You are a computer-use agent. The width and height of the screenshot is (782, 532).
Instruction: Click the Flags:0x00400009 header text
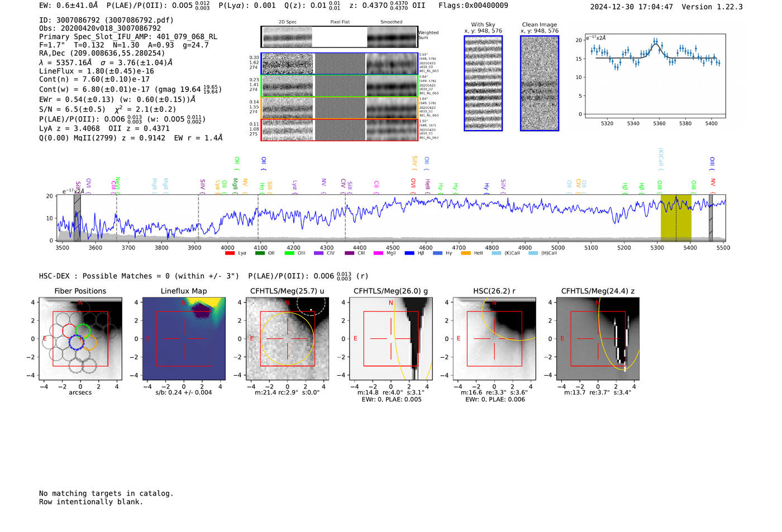tap(473, 6)
